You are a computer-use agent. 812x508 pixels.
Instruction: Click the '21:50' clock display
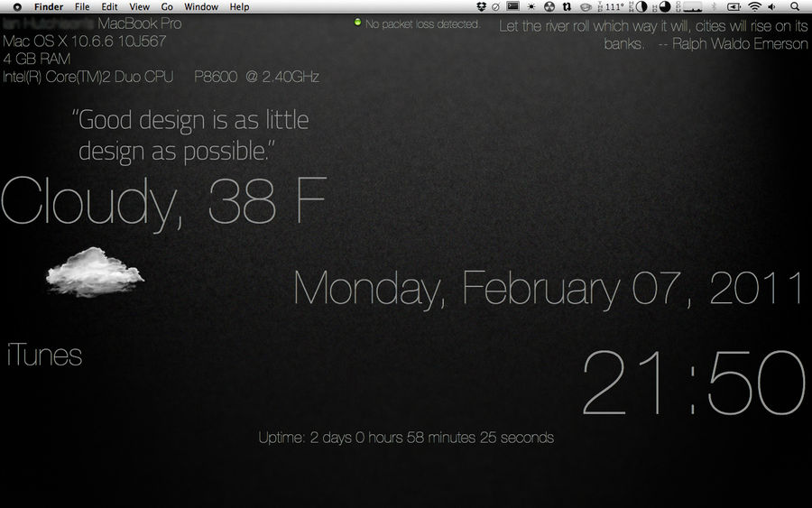click(x=694, y=383)
